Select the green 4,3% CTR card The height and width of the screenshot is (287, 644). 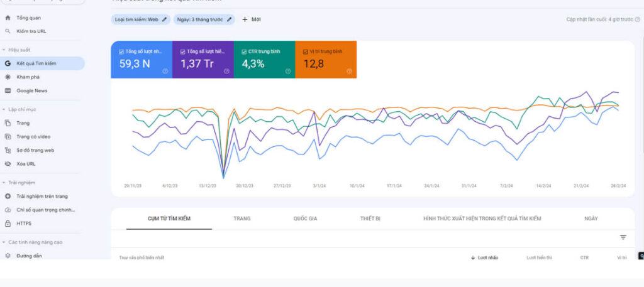[265, 60]
